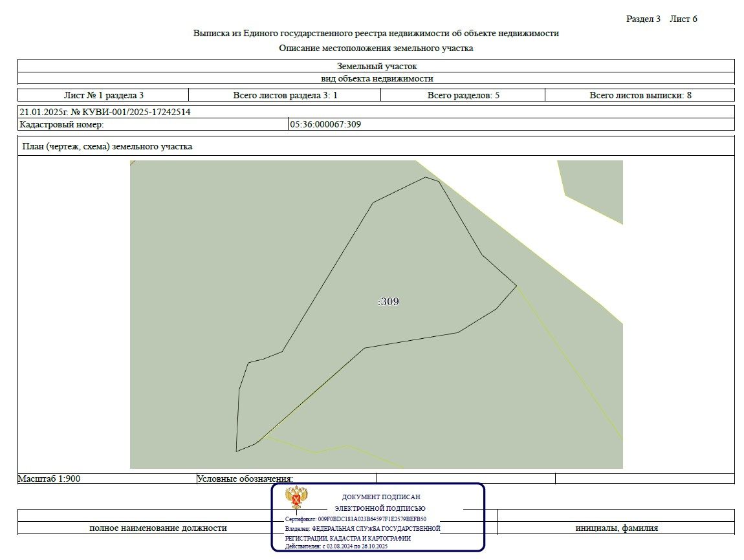Select the request number 'КУВИ-001/2025-17242514' line

tap(105, 112)
